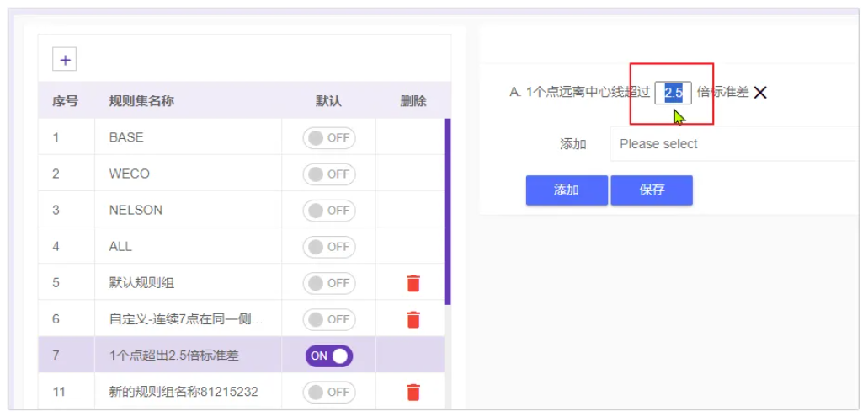Delete rule set 新的规则组名称81215232
Viewport: 868px width, 417px height.
(x=413, y=392)
